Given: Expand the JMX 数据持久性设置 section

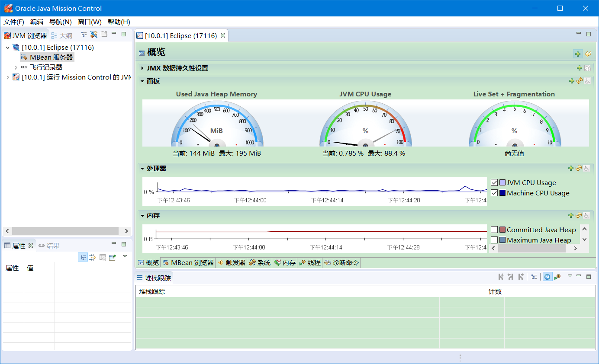Looking at the screenshot, I should (x=142, y=68).
